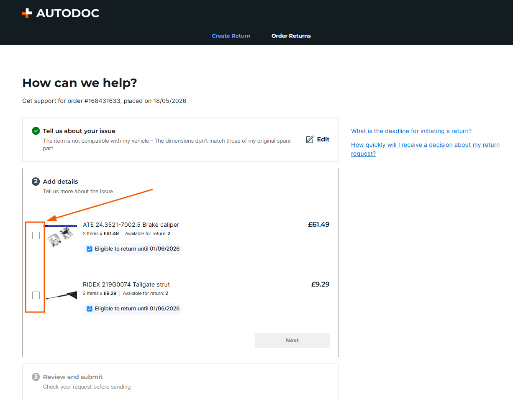Open the brake caliper product thumbnail

[x=61, y=236]
